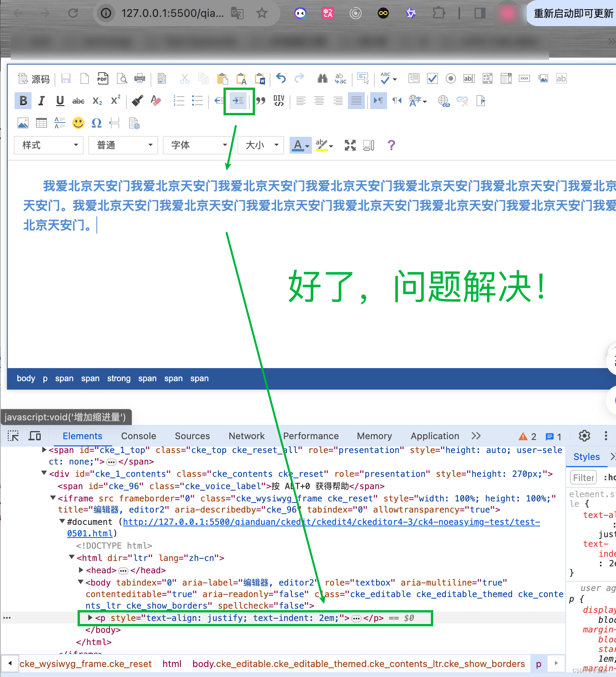Image resolution: width=616 pixels, height=677 pixels.
Task: Switch to DevTools Sources tab
Action: click(192, 436)
